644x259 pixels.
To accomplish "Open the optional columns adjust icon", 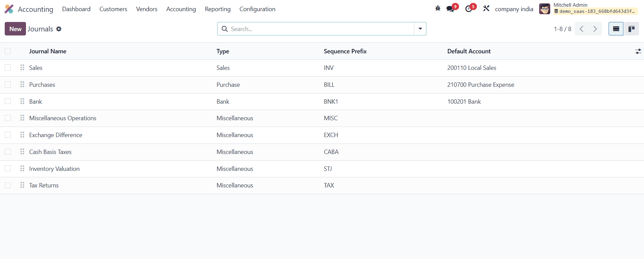I will coord(638,51).
